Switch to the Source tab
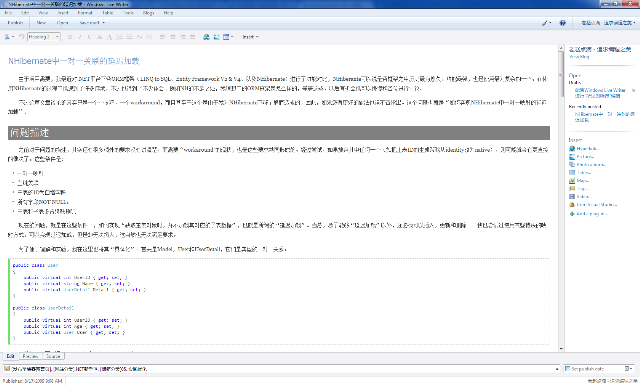The width and height of the screenshot is (640, 385). [53, 356]
